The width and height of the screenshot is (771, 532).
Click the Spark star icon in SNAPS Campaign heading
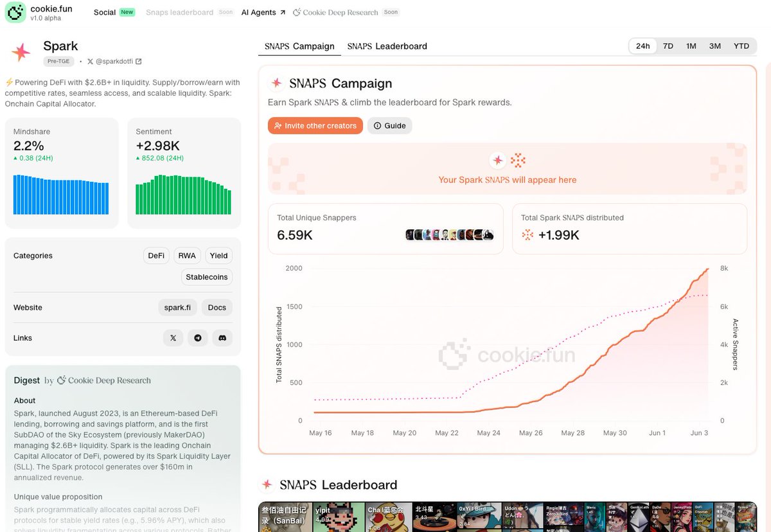click(x=277, y=84)
